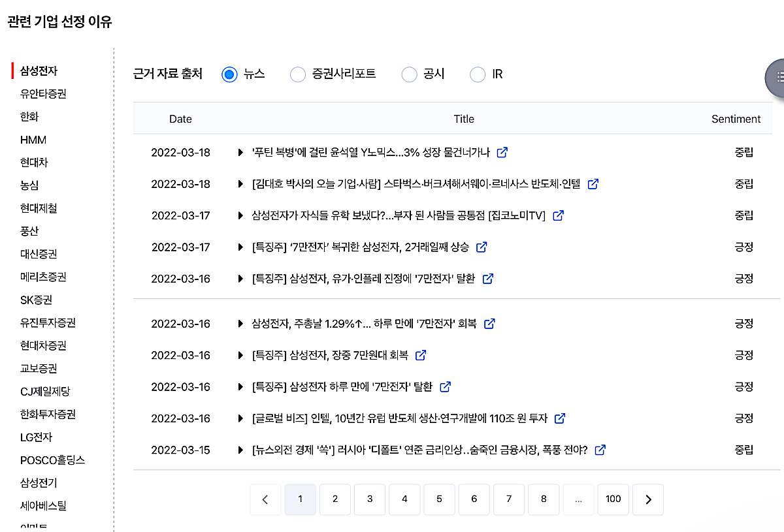Open external link for '하루 만에 7만전자 탈환' article
Viewport: 784px width, 532px height.
445,386
